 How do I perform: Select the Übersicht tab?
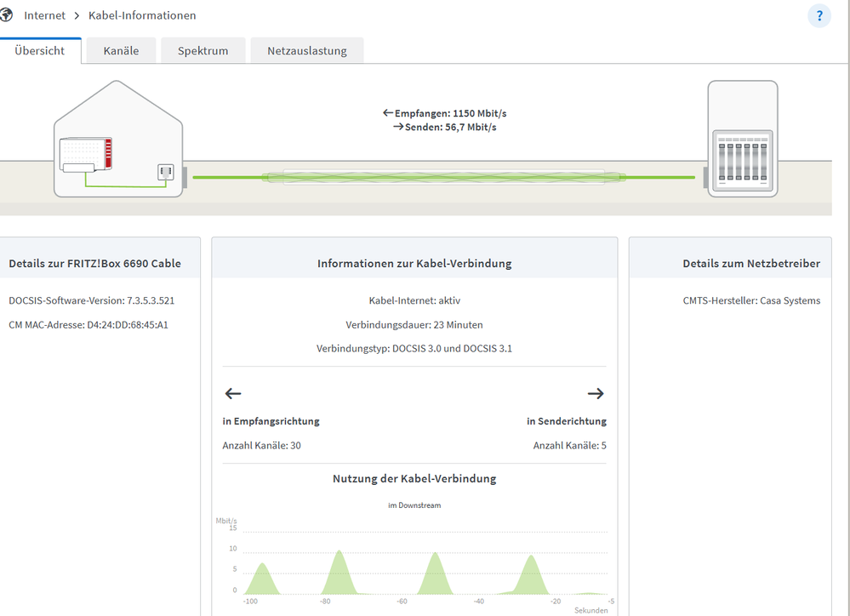[40, 50]
